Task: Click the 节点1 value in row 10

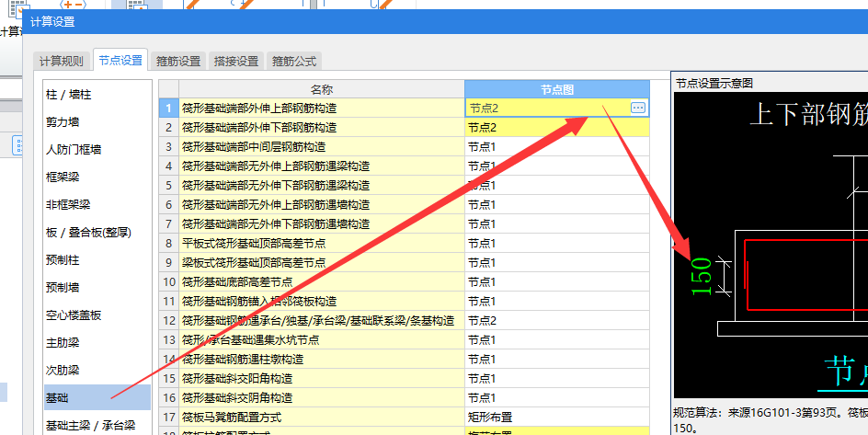Action: [x=557, y=281]
